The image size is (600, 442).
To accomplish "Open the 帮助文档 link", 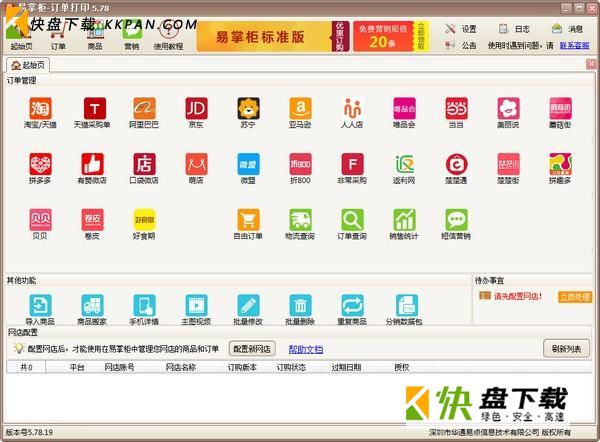I will point(305,349).
